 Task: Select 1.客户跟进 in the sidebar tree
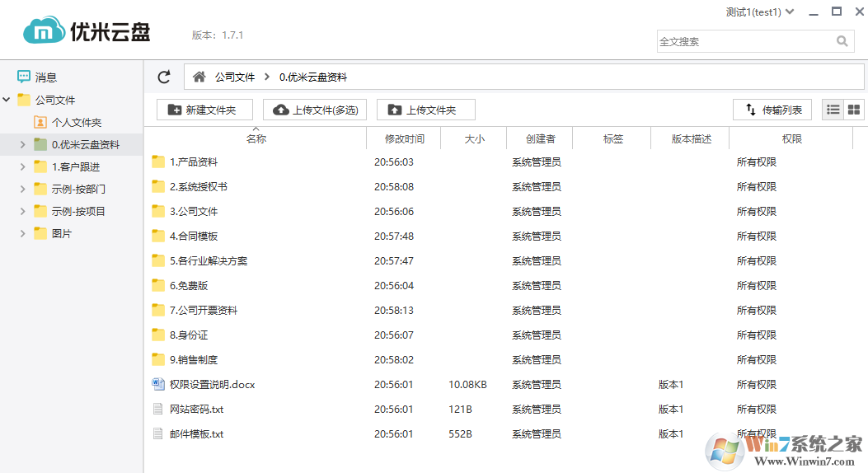[76, 166]
